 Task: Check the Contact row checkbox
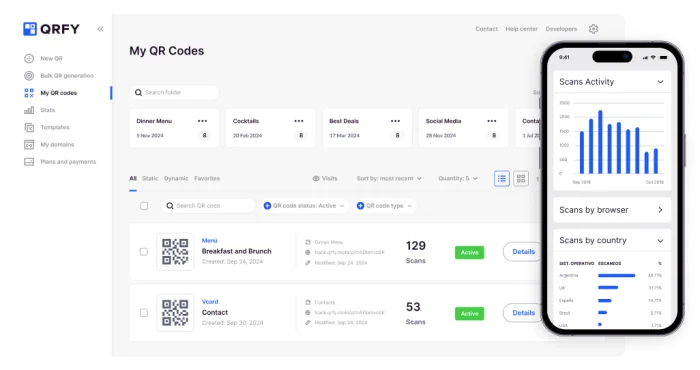144,313
